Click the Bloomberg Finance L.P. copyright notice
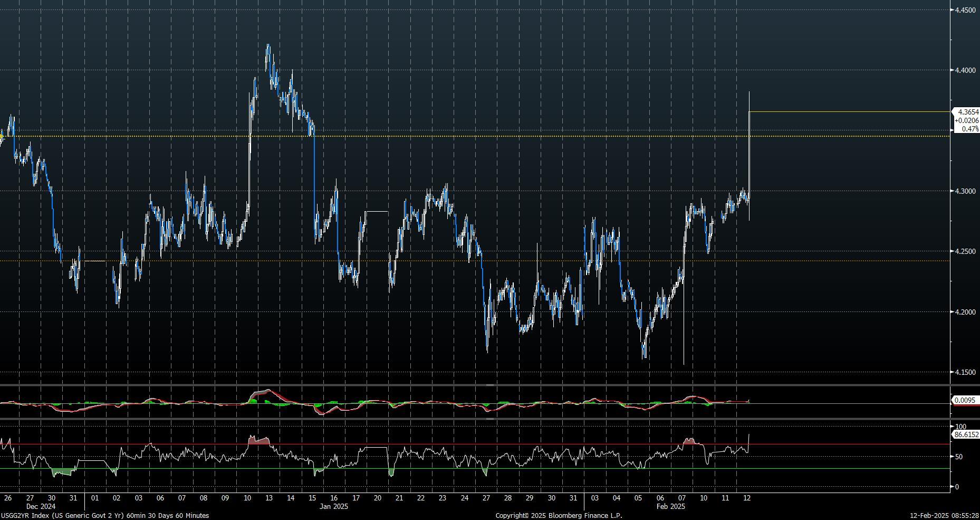This screenshot has width=980, height=520. [559, 515]
